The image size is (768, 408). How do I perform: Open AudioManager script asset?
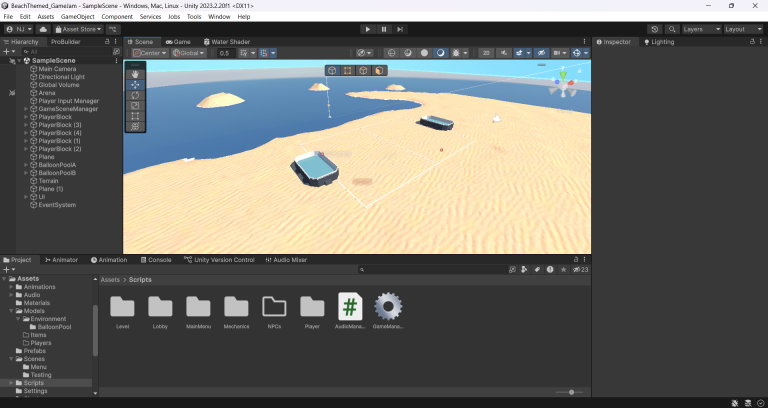[x=350, y=311]
